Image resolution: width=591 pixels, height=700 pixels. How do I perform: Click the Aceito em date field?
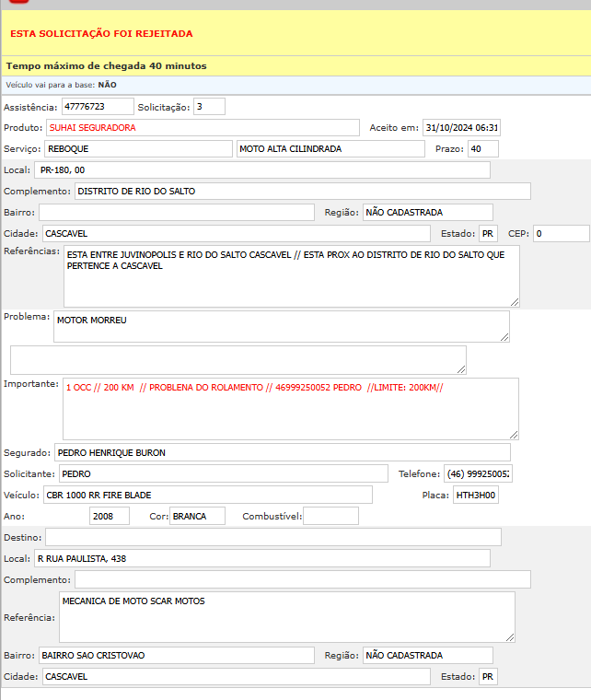[x=461, y=128]
